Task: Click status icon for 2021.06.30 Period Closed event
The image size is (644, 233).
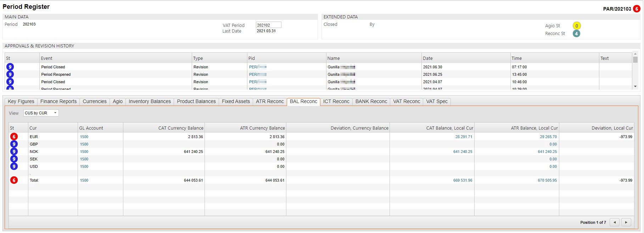Action: pos(10,67)
